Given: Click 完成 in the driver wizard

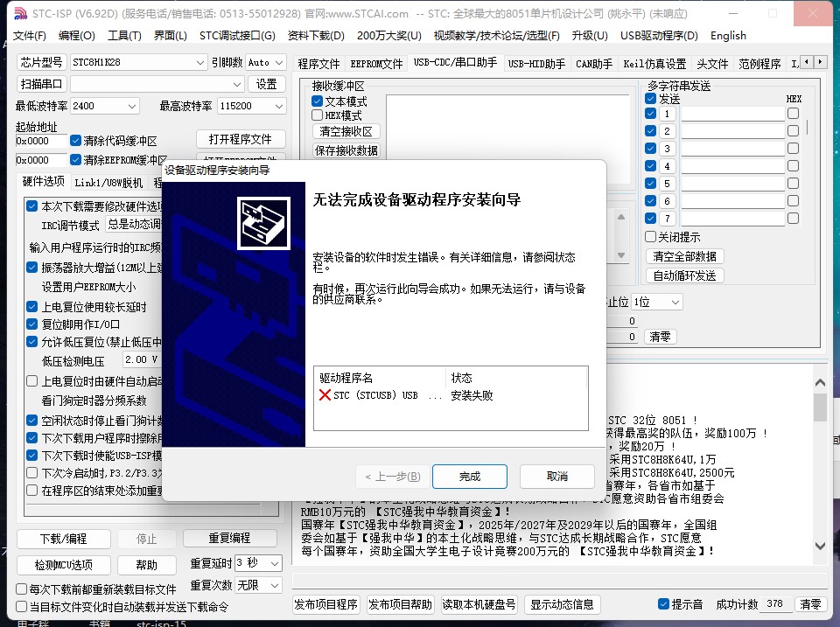Looking at the screenshot, I should (470, 477).
